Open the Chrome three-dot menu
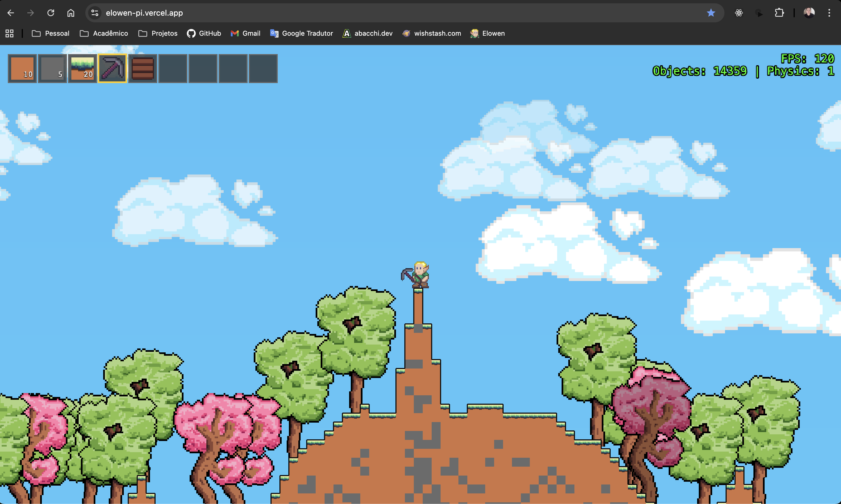The height and width of the screenshot is (504, 841). pos(829,13)
